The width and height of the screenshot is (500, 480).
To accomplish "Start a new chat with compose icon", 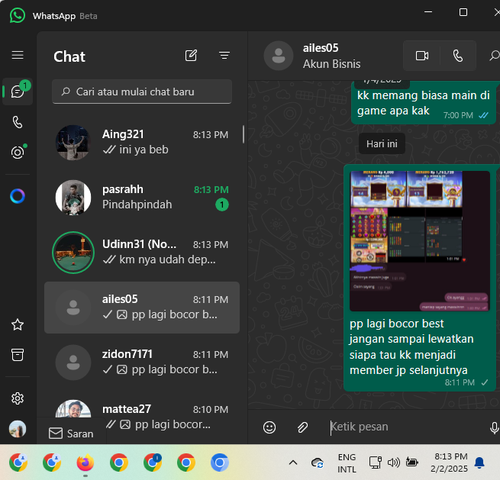I will [x=191, y=55].
